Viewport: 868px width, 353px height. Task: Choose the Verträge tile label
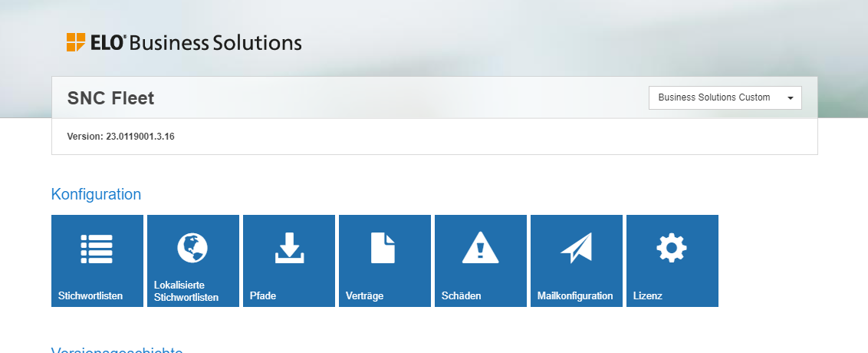(364, 295)
